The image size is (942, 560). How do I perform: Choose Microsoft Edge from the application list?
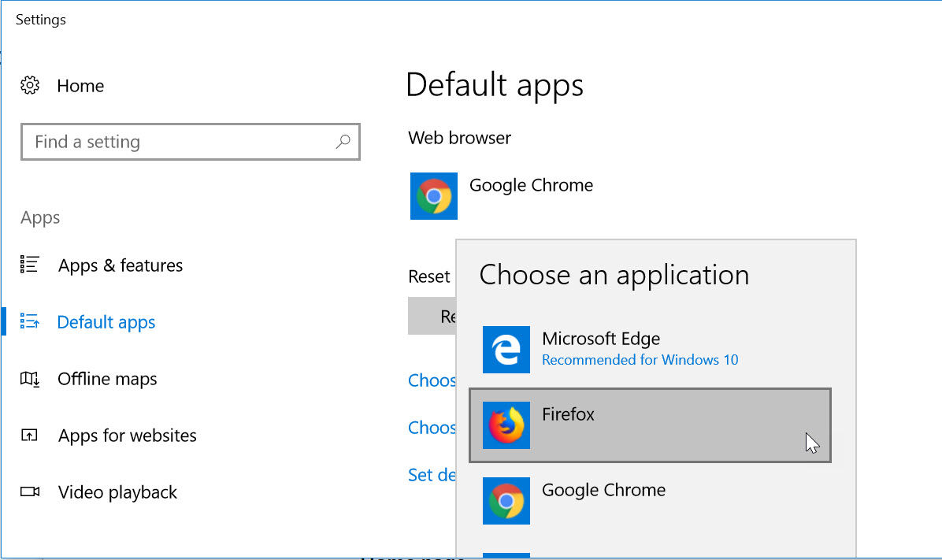[650, 350]
